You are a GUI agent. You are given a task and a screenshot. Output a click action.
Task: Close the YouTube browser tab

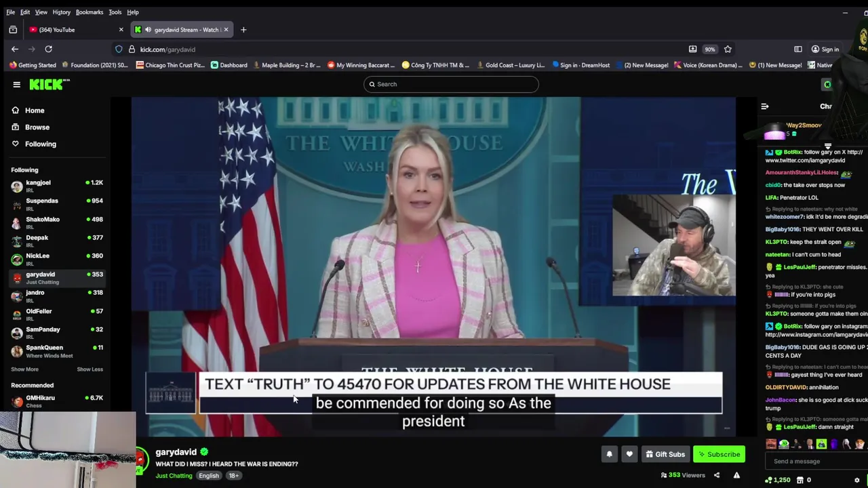(121, 30)
